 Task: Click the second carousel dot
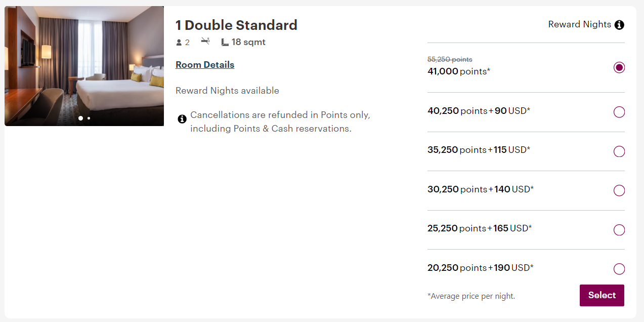[x=89, y=118]
